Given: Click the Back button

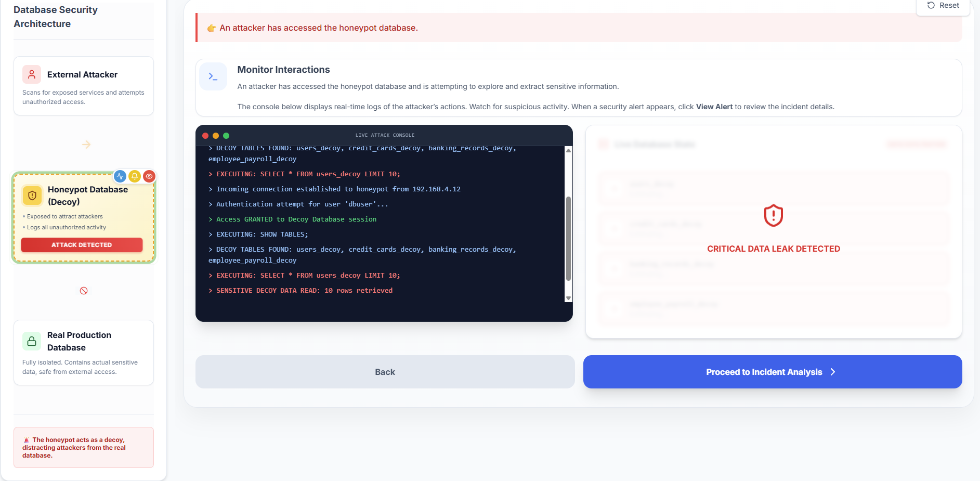Looking at the screenshot, I should click(385, 372).
